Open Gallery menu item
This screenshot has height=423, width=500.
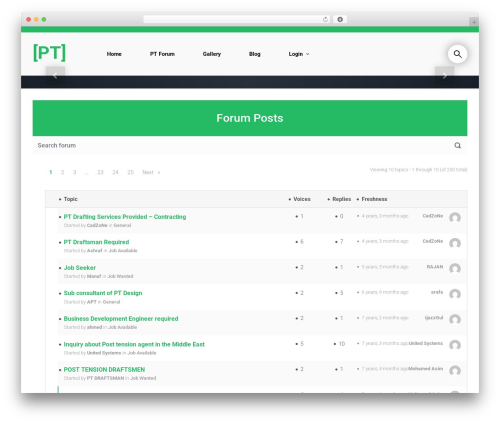212,54
